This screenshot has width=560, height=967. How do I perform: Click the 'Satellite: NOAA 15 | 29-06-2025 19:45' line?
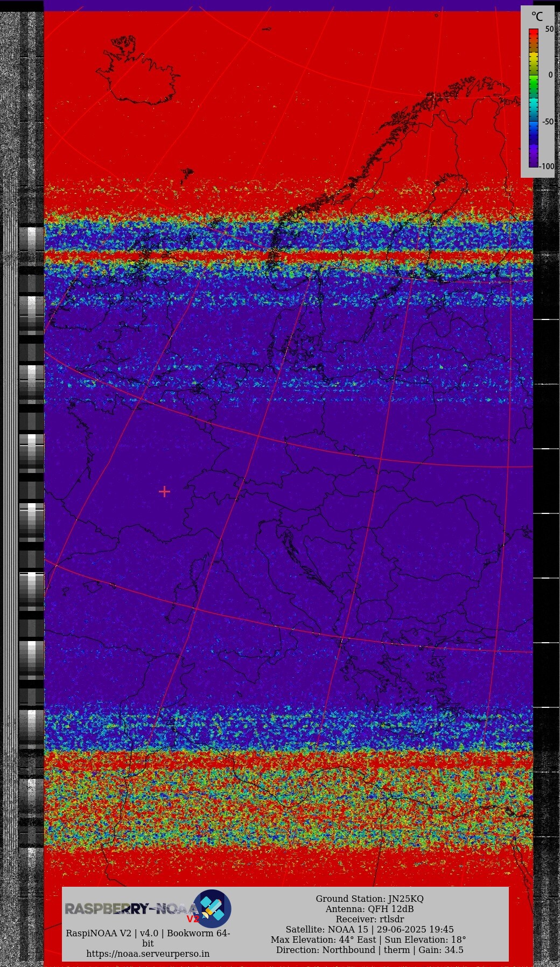coord(369,929)
